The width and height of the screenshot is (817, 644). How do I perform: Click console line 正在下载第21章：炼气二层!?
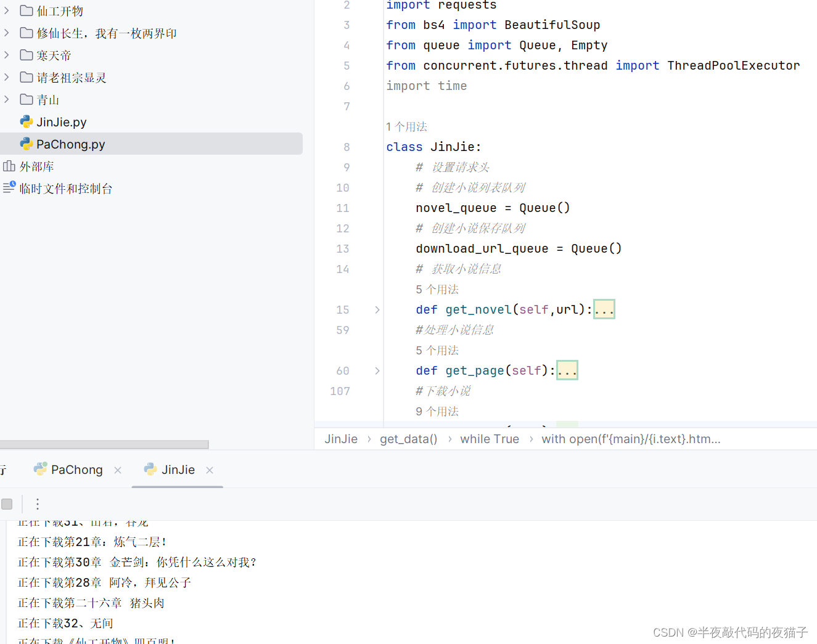[x=92, y=542]
